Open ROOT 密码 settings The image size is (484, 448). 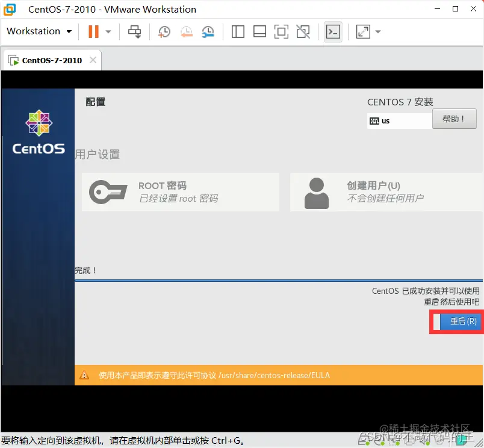click(x=181, y=192)
